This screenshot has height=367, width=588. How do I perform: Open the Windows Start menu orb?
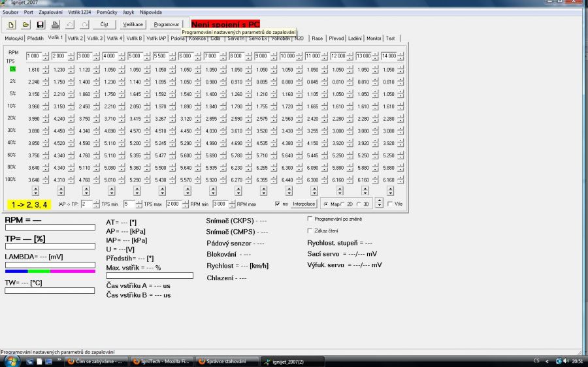(x=12, y=360)
